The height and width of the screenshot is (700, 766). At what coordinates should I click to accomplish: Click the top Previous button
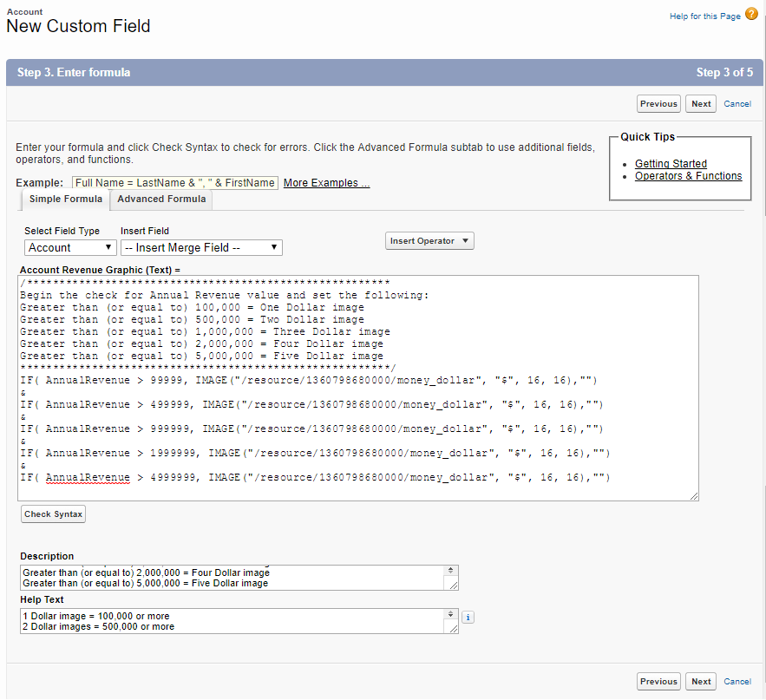pyautogui.click(x=658, y=104)
